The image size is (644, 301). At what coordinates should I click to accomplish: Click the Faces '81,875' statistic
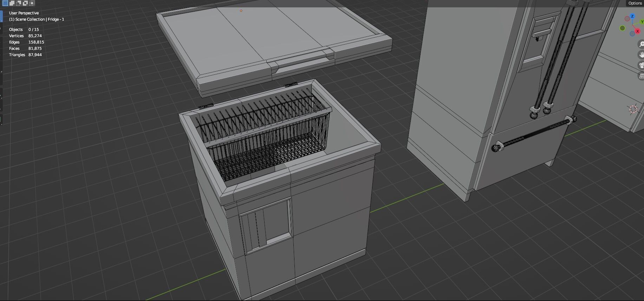click(x=35, y=48)
